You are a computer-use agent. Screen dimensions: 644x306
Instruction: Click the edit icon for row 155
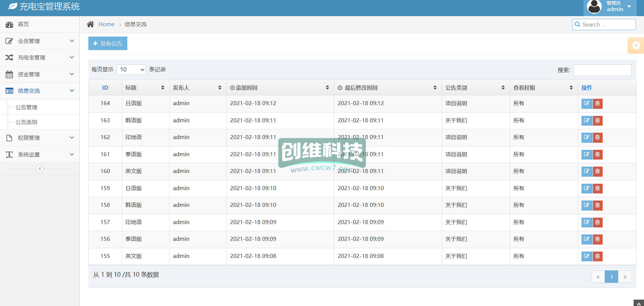coord(587,256)
